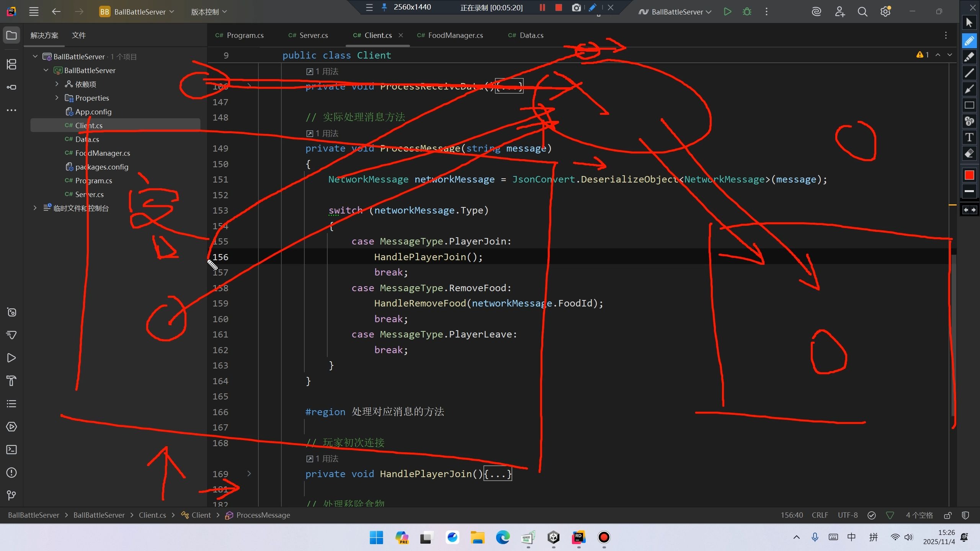Pause the screen recording
The height and width of the screenshot is (551, 980).
point(542,8)
